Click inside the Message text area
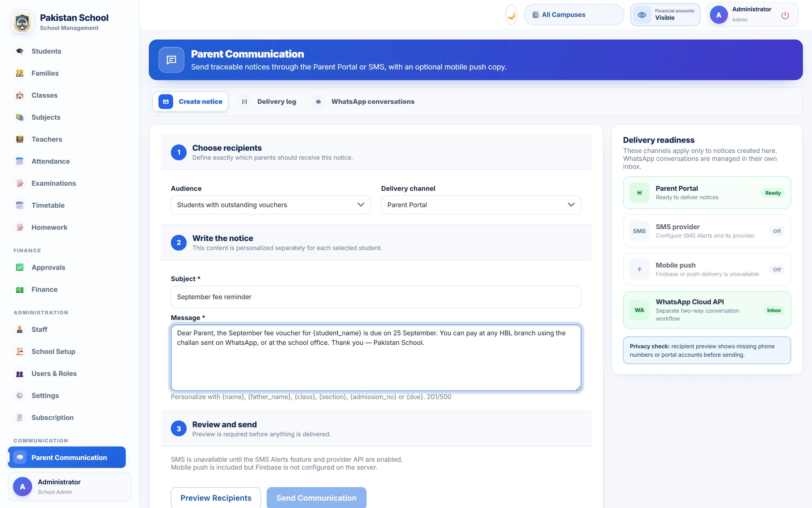The width and height of the screenshot is (812, 508). coord(376,358)
